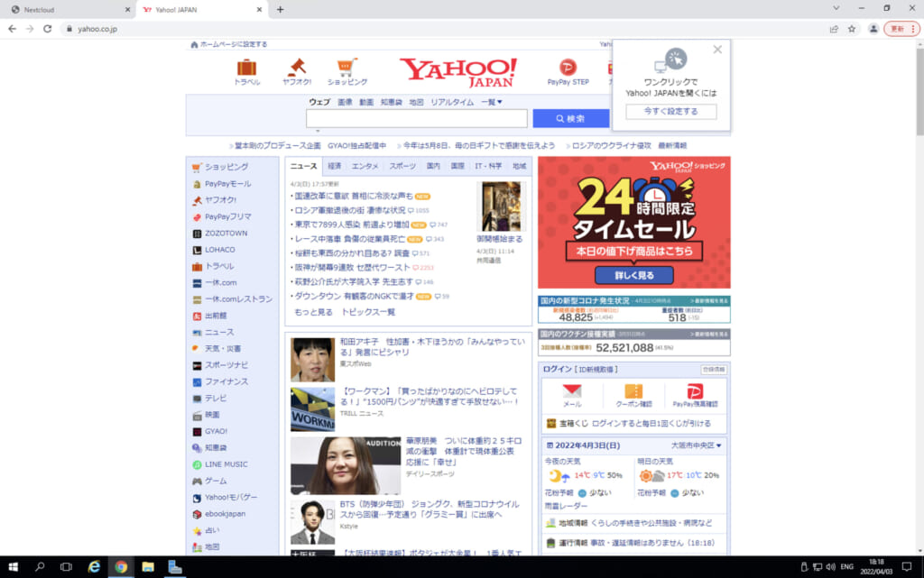Open the メール envelope icon

(572, 392)
